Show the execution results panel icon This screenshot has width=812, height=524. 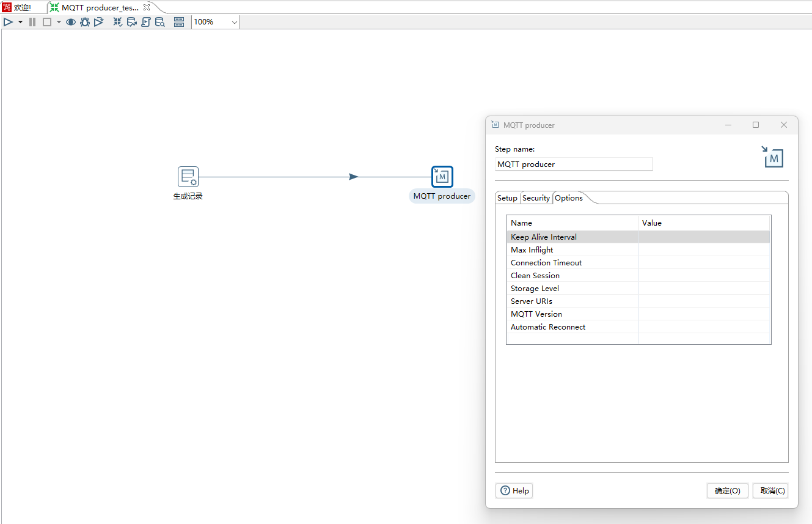[x=179, y=22]
